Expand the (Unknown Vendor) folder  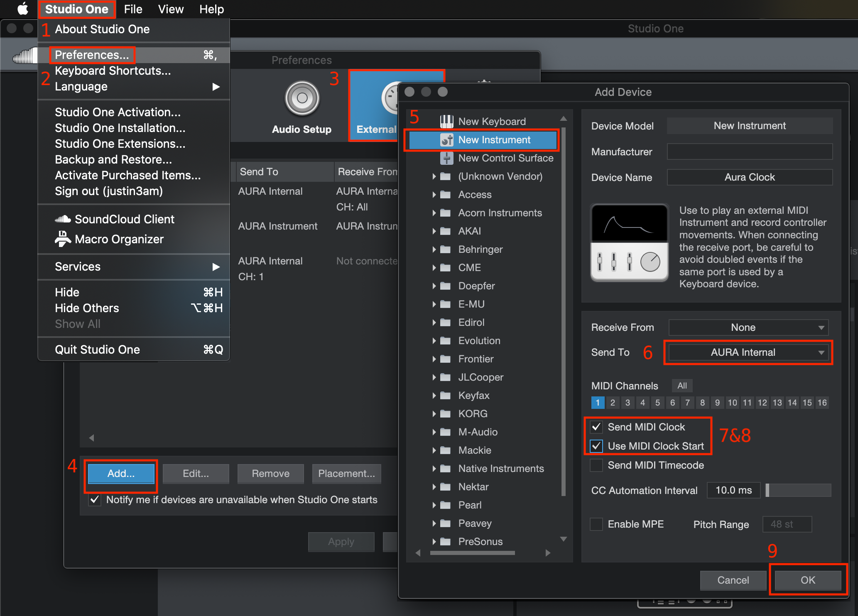[x=434, y=176]
